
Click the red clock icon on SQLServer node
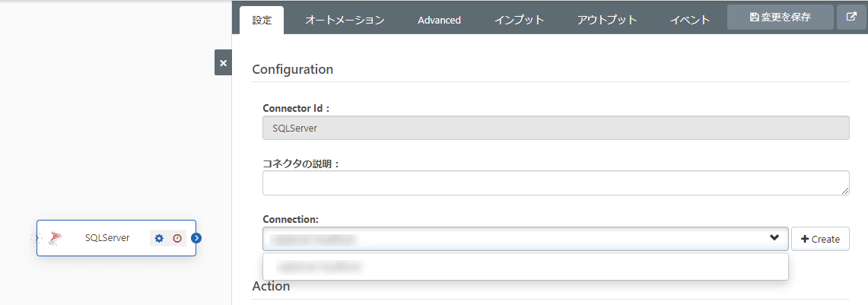tap(177, 238)
